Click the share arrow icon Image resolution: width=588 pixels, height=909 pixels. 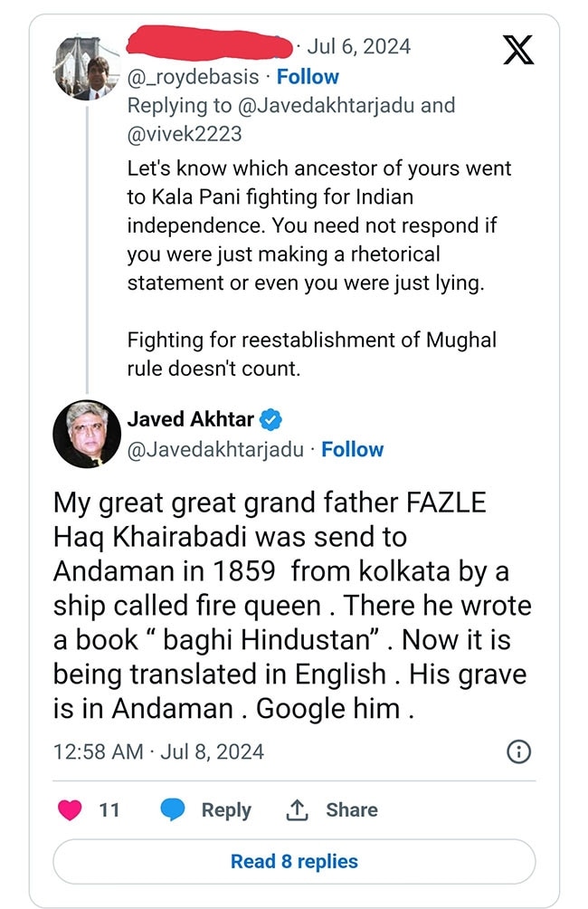(x=297, y=810)
